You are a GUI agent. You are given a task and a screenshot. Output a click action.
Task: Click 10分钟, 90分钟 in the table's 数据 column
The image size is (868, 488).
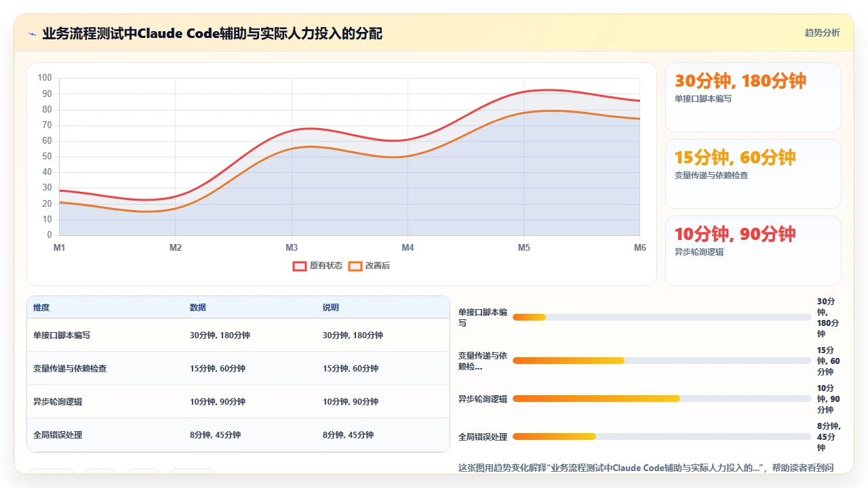(x=218, y=402)
